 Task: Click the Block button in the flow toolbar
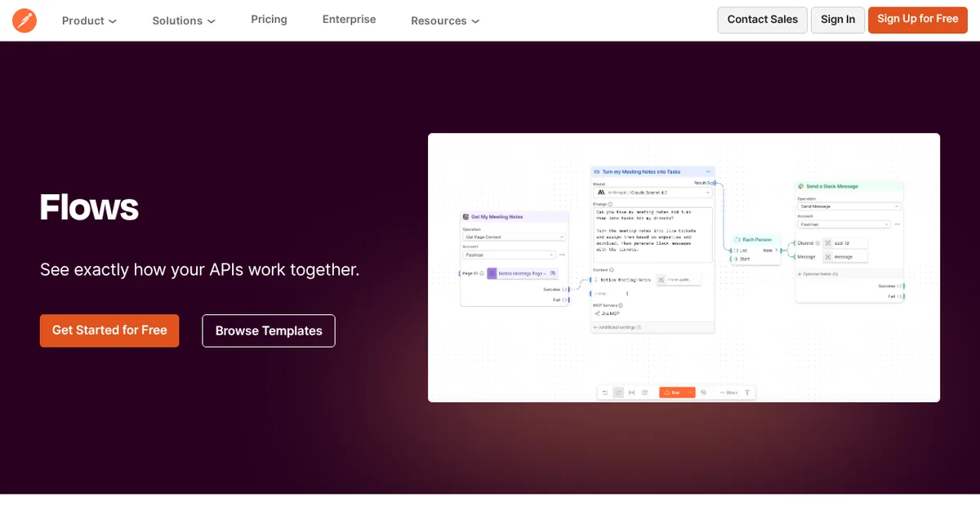728,392
